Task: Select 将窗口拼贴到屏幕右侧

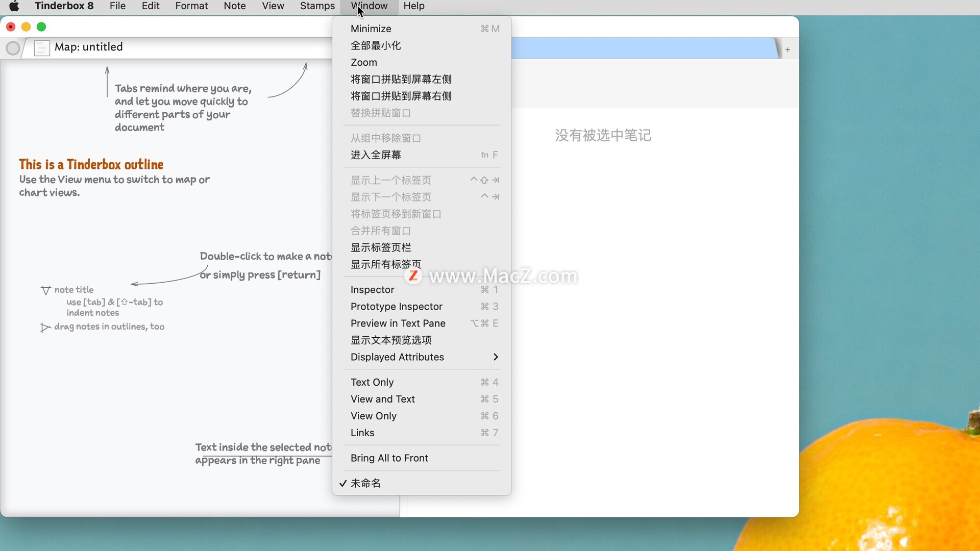Action: pyautogui.click(x=422, y=96)
